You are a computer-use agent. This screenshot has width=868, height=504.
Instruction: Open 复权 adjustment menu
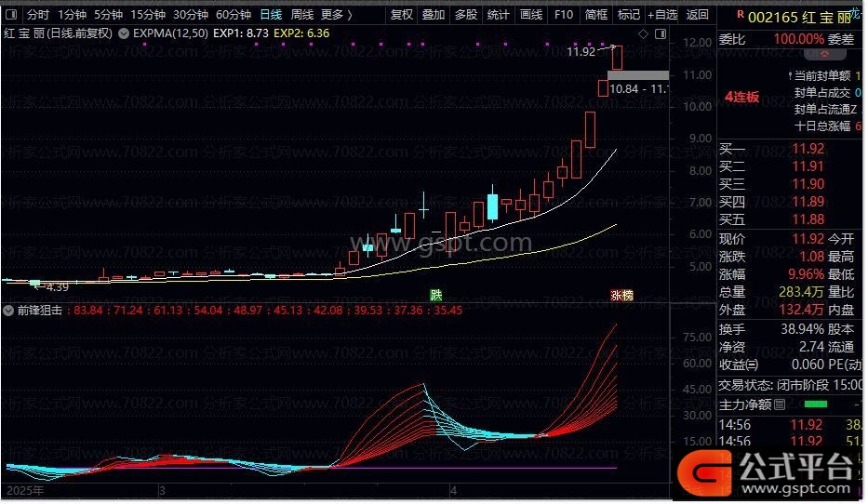[x=401, y=15]
